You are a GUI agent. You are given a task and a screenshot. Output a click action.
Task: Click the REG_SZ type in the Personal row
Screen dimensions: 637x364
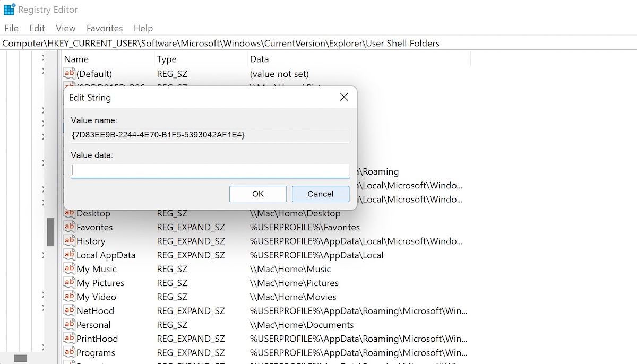pyautogui.click(x=172, y=325)
